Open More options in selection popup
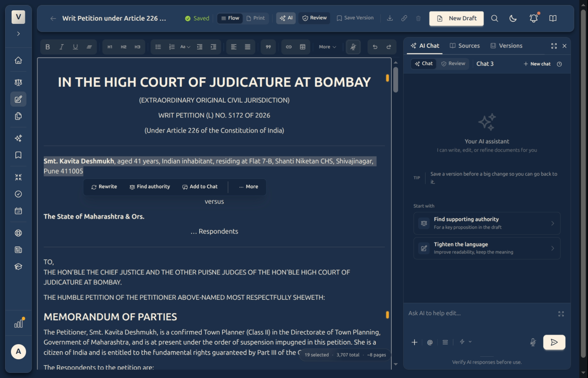 (248, 187)
